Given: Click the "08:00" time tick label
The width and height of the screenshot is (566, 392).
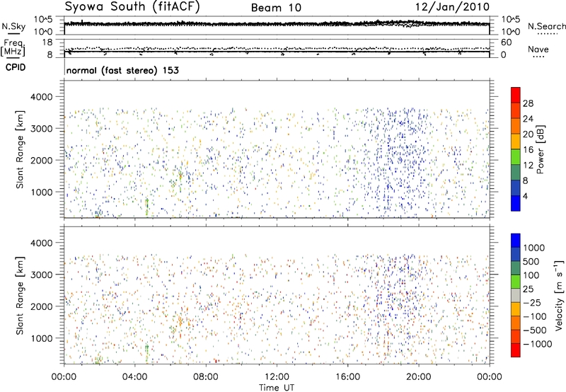Looking at the screenshot, I should [206, 377].
